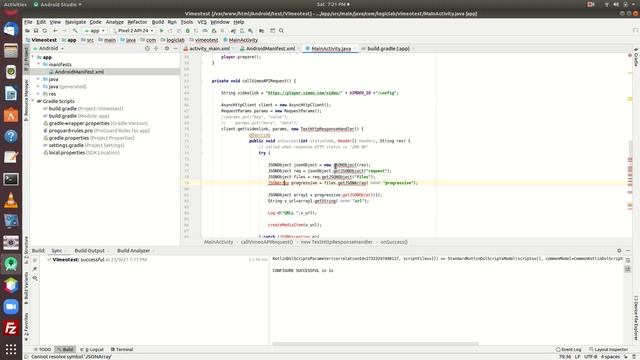
Task: Expand the java folder
Action: click(39, 79)
